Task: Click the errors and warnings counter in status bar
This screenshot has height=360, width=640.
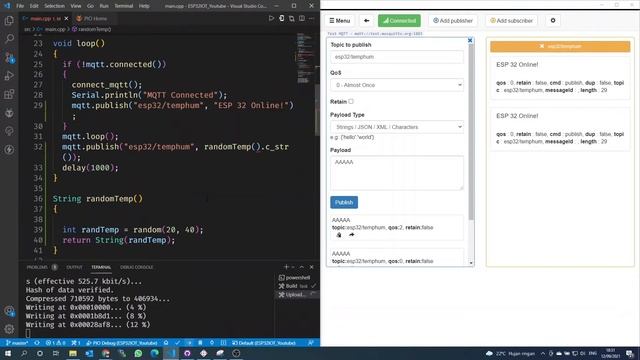Action: [x=56, y=343]
